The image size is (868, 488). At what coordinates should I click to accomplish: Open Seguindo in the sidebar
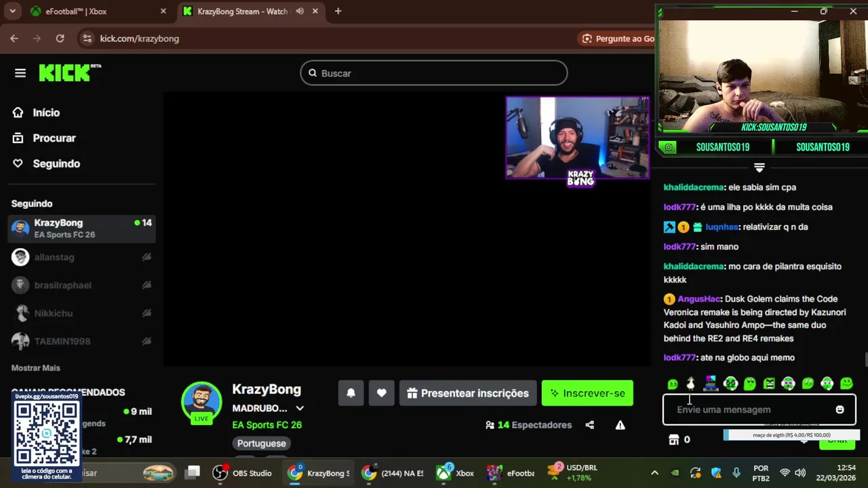(47, 163)
